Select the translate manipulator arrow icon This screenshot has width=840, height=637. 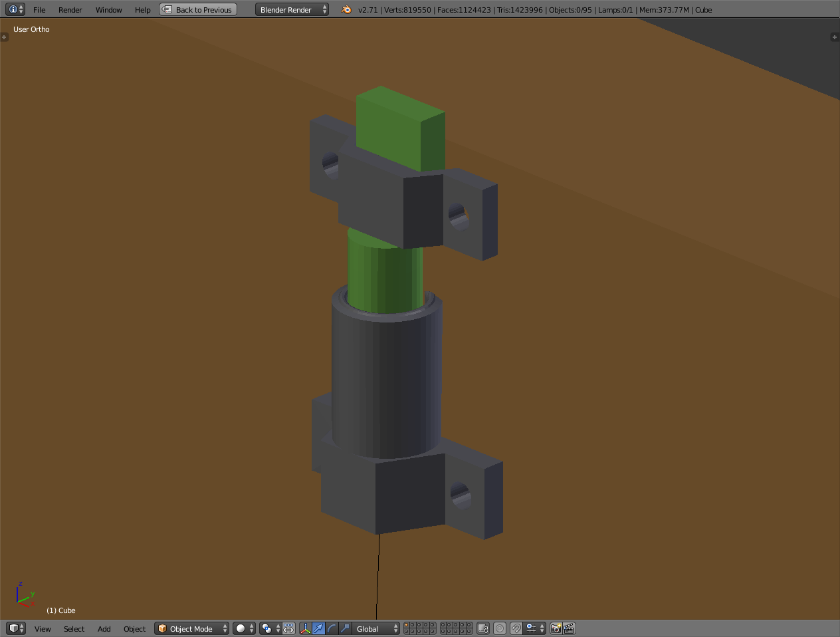(318, 628)
